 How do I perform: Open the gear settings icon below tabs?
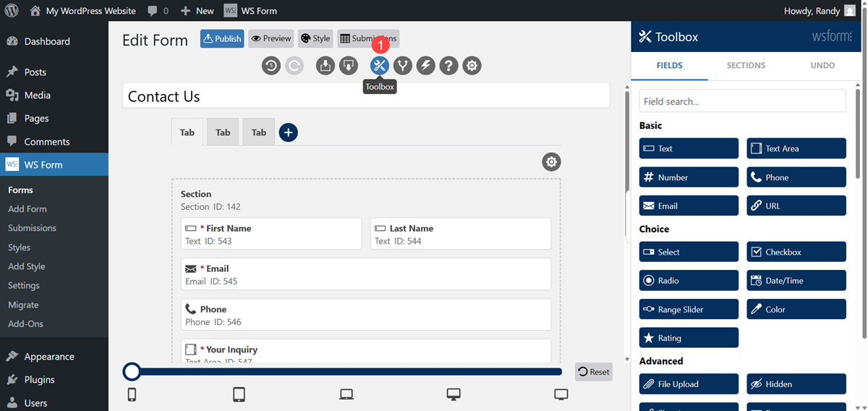(x=551, y=162)
